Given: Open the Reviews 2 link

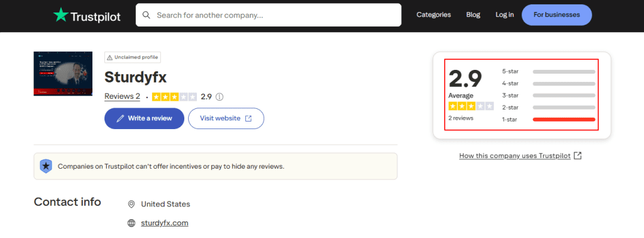Looking at the screenshot, I should [122, 96].
